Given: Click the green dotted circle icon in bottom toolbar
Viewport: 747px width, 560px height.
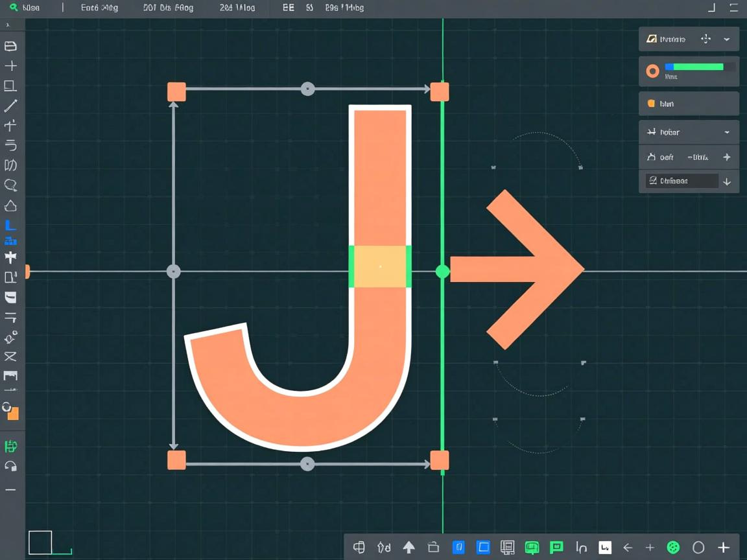Looking at the screenshot, I should tap(673, 548).
